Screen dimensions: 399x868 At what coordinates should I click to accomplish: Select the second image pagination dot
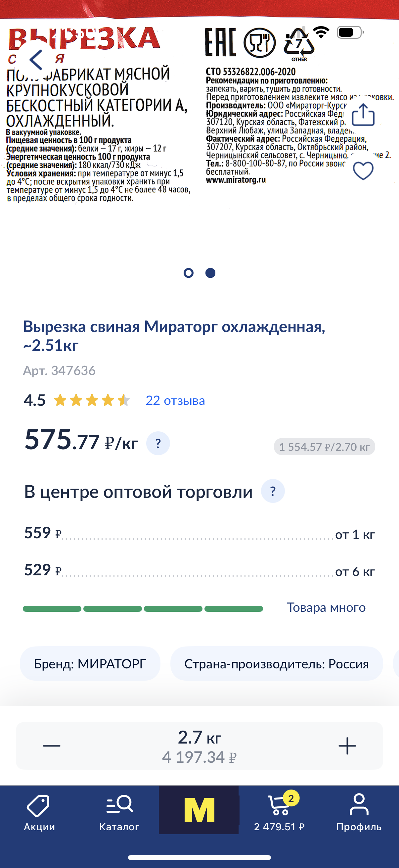click(x=210, y=273)
